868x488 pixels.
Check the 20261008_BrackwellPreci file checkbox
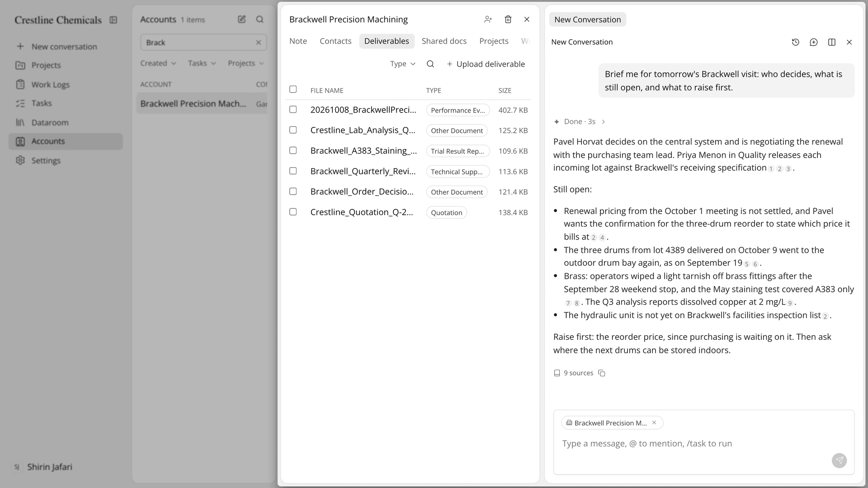coord(293,110)
